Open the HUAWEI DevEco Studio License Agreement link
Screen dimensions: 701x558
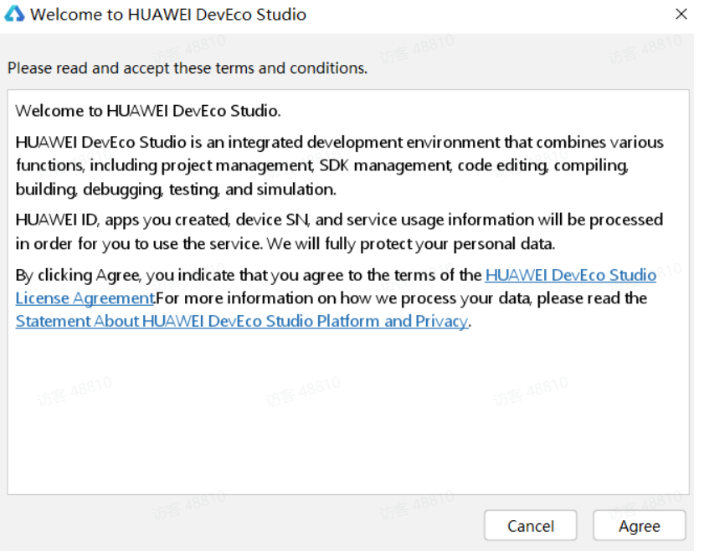pyautogui.click(x=570, y=275)
